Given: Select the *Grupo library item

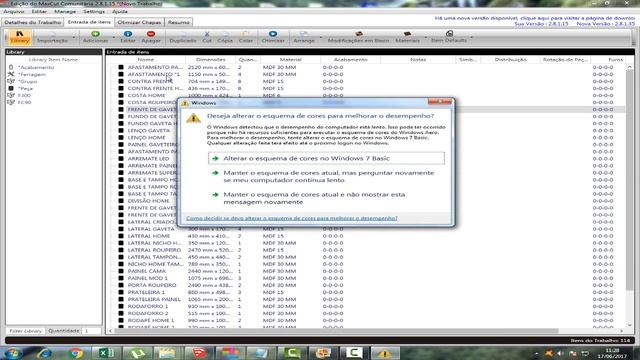Looking at the screenshot, I should tap(27, 81).
